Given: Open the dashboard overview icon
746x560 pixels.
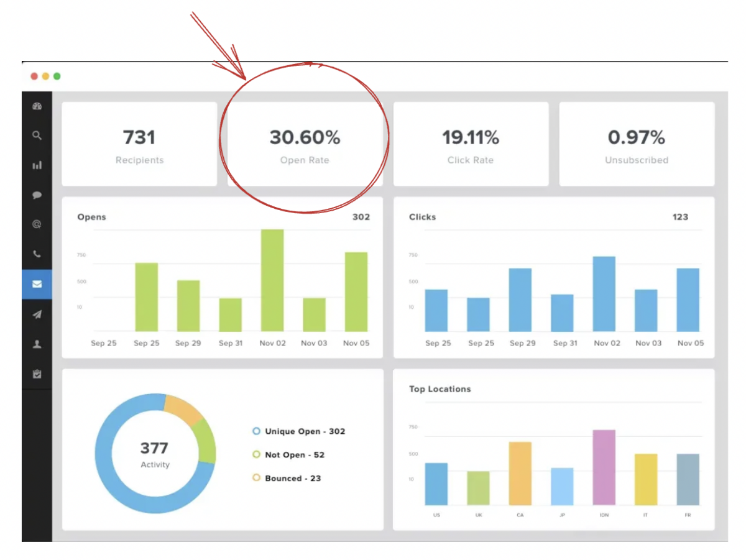Looking at the screenshot, I should click(x=37, y=106).
